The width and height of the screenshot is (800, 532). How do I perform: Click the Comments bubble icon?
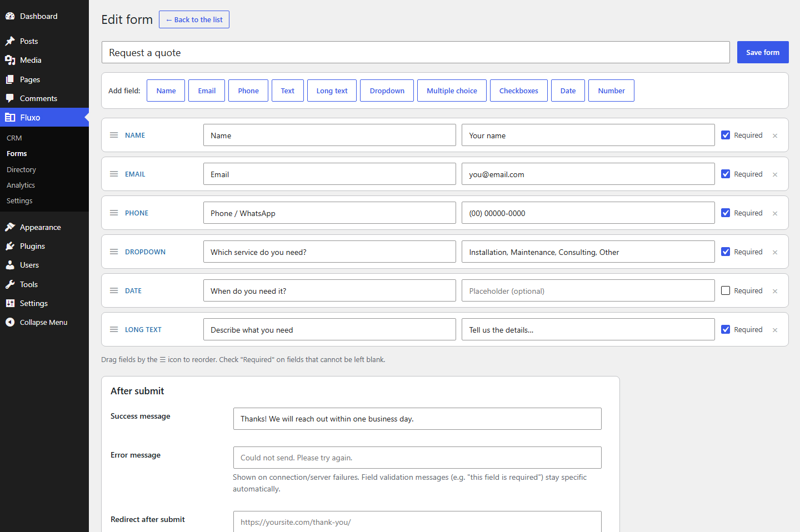(x=10, y=98)
